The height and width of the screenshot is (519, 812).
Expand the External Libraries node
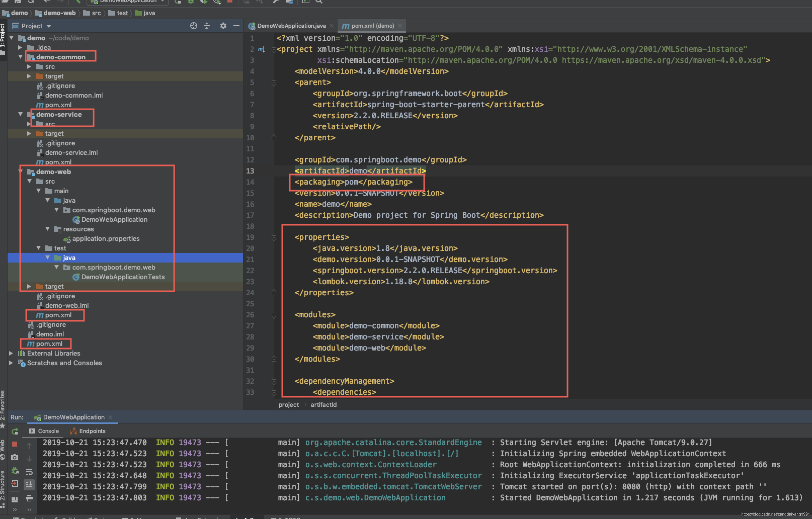11,353
